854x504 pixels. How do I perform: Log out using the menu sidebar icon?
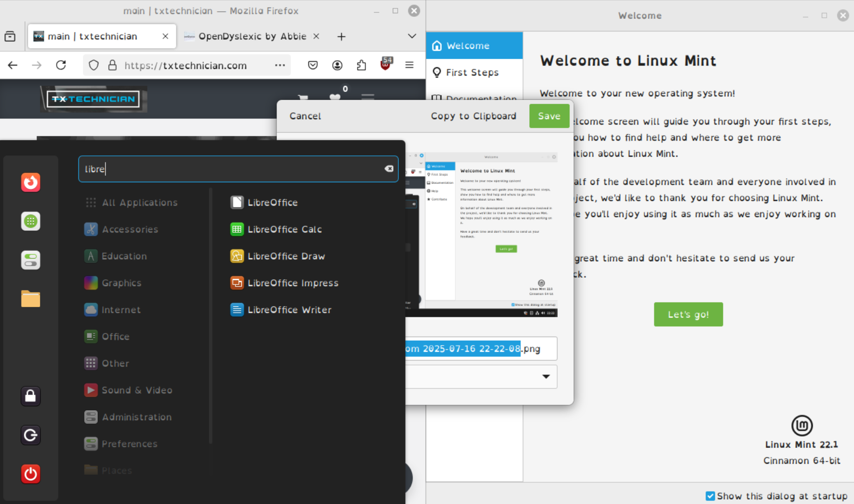point(30,435)
